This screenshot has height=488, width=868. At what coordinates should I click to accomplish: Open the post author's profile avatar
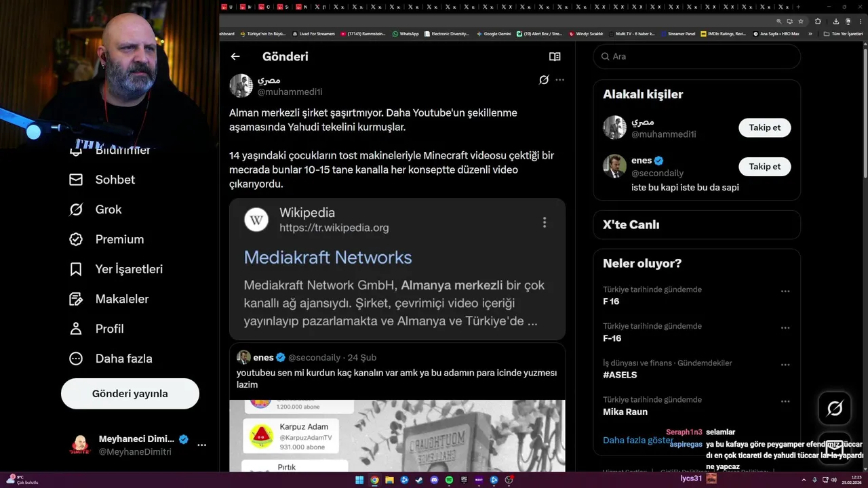click(241, 85)
